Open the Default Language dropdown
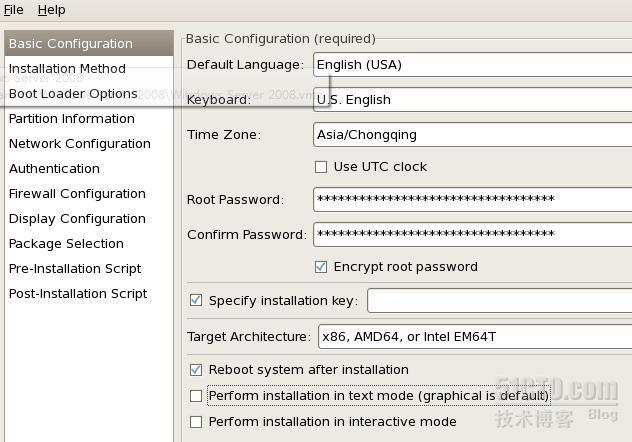This screenshot has width=632, height=442. coord(472,64)
